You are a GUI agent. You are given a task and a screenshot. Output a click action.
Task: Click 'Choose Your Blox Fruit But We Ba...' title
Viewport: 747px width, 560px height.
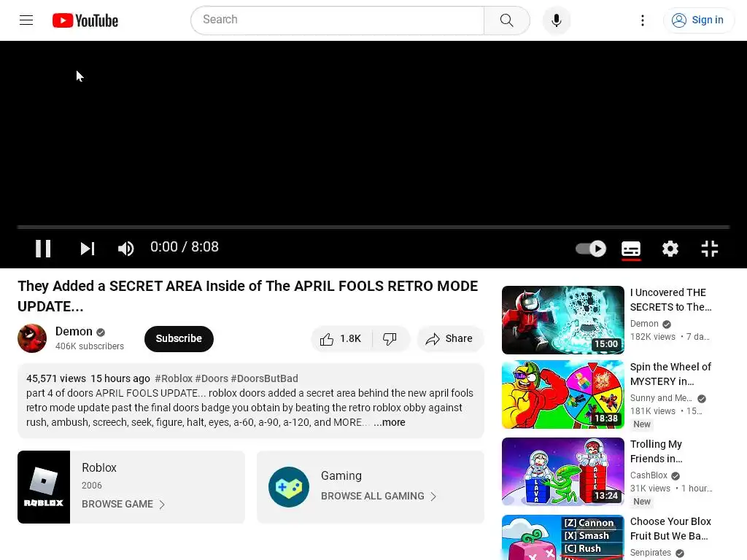coord(670,529)
